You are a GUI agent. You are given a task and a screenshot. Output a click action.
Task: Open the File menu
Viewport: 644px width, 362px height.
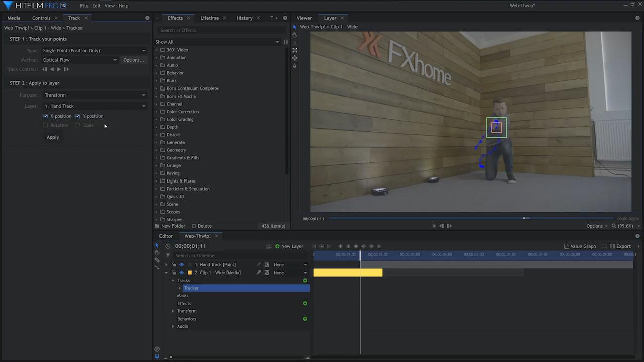pyautogui.click(x=84, y=6)
